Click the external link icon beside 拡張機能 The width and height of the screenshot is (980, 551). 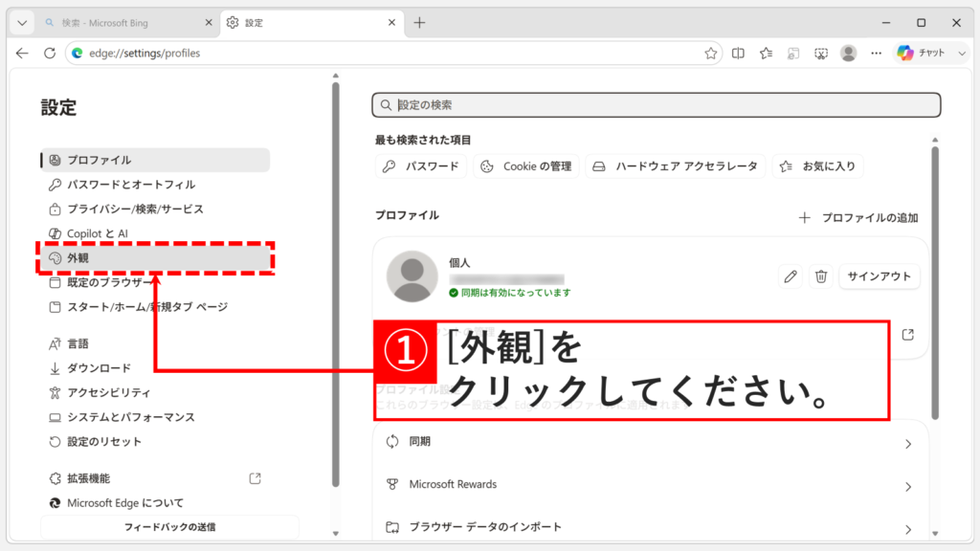click(x=255, y=478)
